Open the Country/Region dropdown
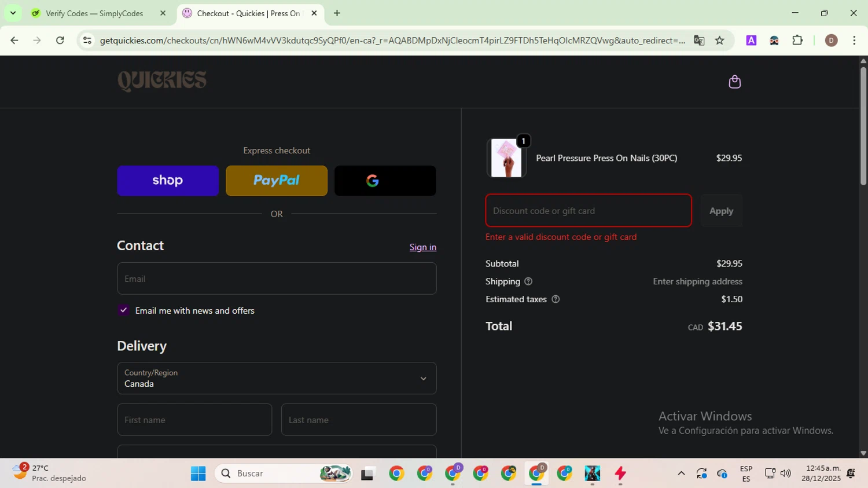Screen dimensions: 868x488 pyautogui.click(x=277, y=378)
